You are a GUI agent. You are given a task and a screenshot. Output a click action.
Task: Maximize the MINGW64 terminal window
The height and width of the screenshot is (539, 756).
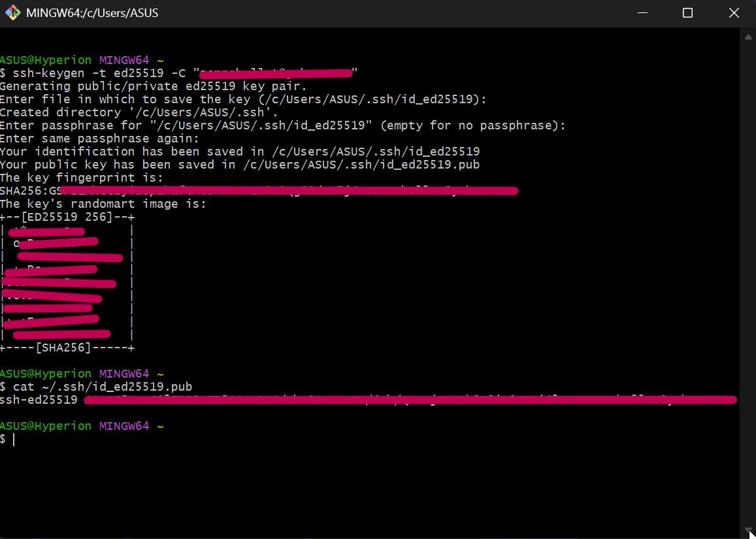pyautogui.click(x=687, y=13)
